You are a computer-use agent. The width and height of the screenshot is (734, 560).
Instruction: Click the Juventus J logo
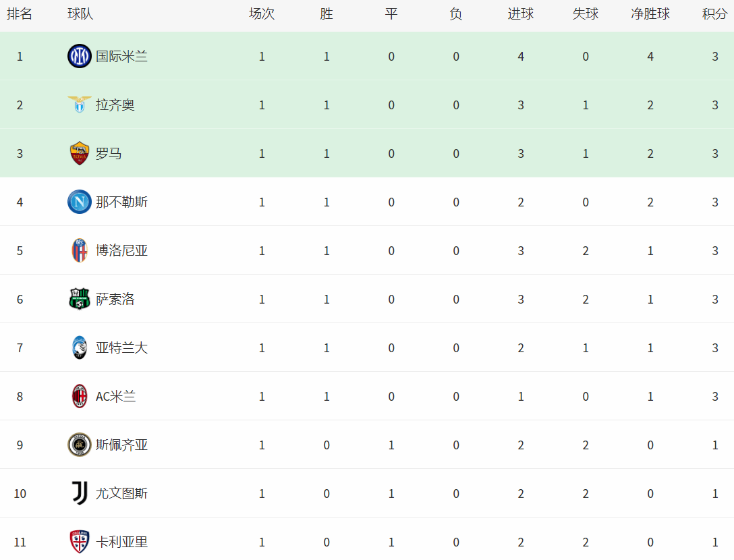pyautogui.click(x=80, y=493)
